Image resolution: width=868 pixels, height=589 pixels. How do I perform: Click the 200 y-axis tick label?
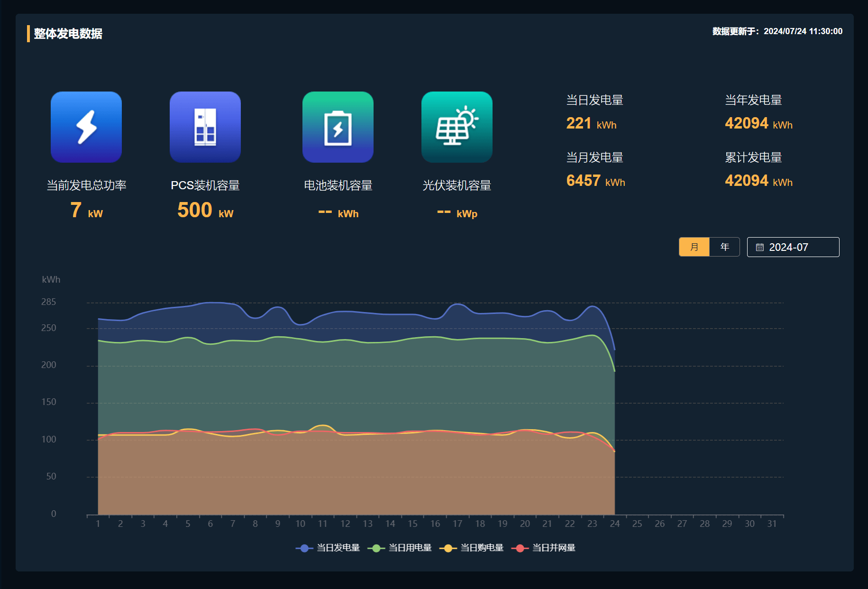48,365
